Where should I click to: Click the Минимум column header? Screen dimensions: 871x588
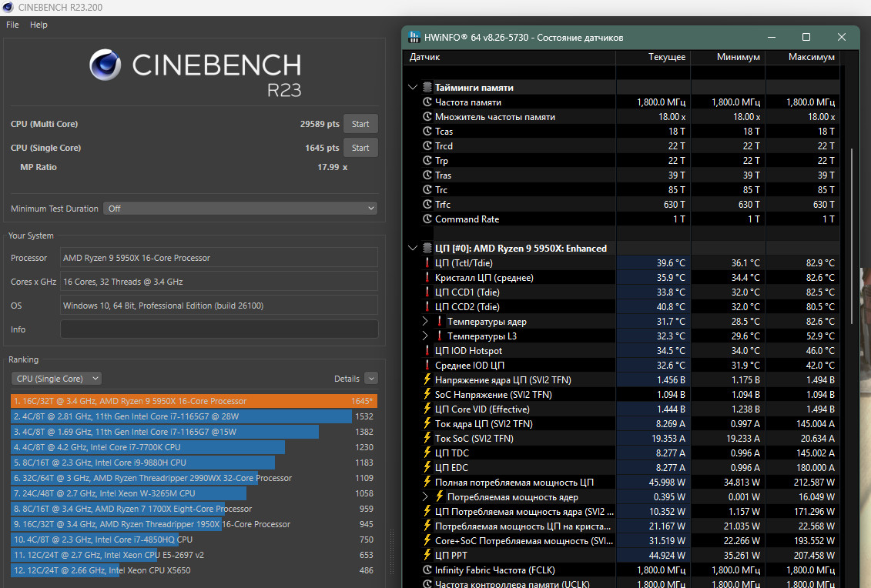728,57
